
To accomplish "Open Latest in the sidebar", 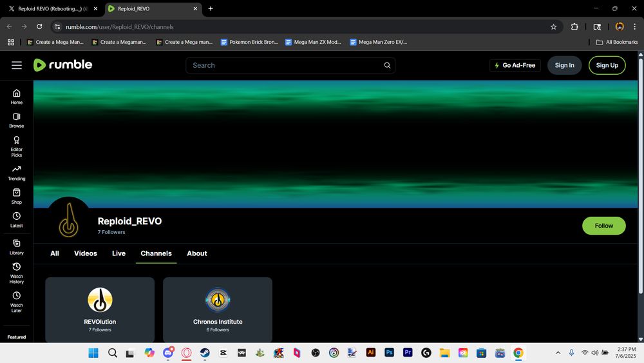I will pyautogui.click(x=17, y=220).
